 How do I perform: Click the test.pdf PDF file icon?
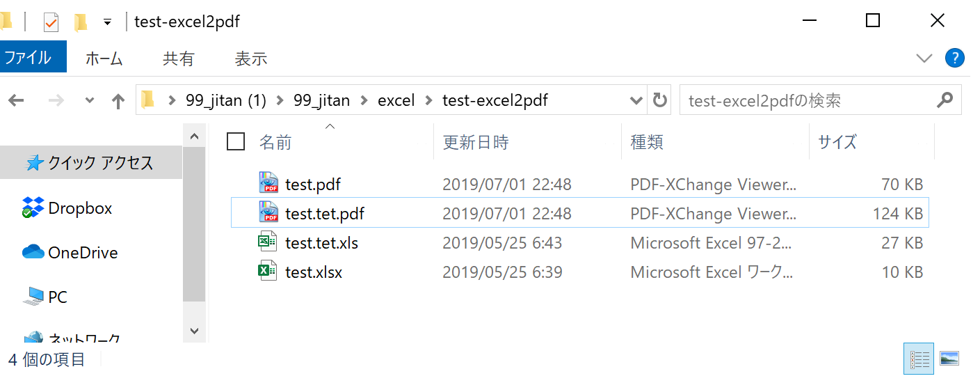pyautogui.click(x=268, y=184)
